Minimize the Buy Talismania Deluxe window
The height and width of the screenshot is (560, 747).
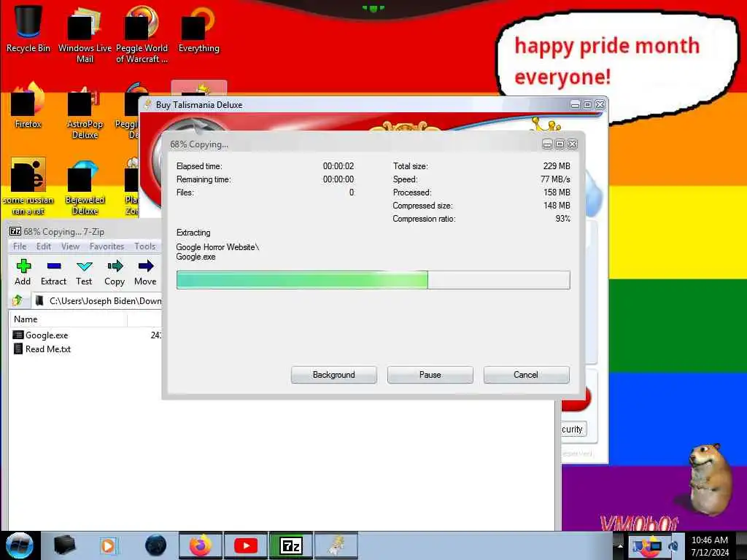coord(575,105)
